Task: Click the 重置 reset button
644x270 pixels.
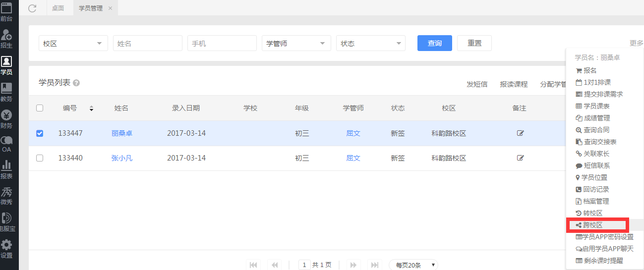Action: point(474,43)
